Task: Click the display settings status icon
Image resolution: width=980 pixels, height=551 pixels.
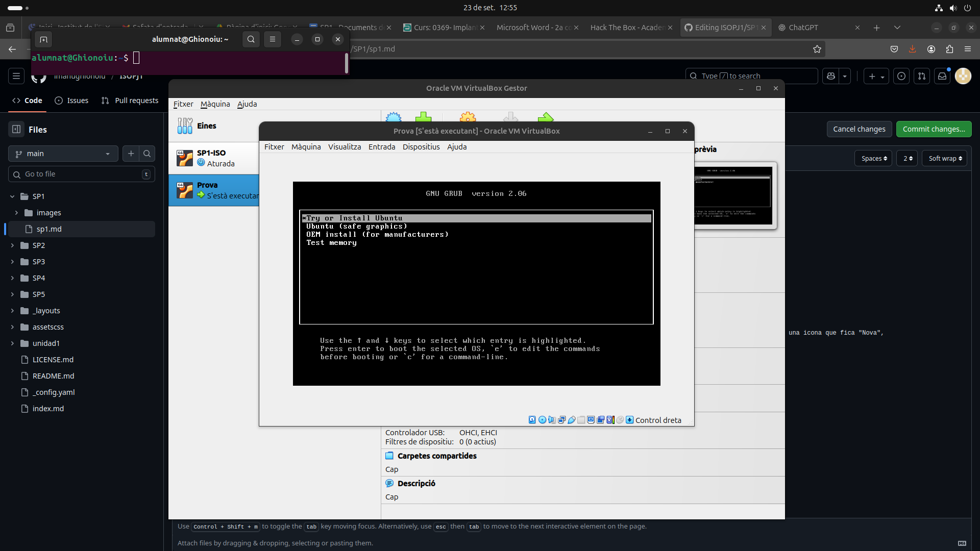Action: [591, 420]
